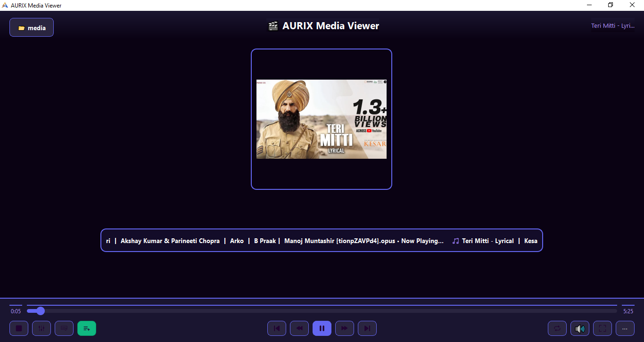Close the AURIX Media Viewer window
644x342 pixels.
click(x=633, y=5)
